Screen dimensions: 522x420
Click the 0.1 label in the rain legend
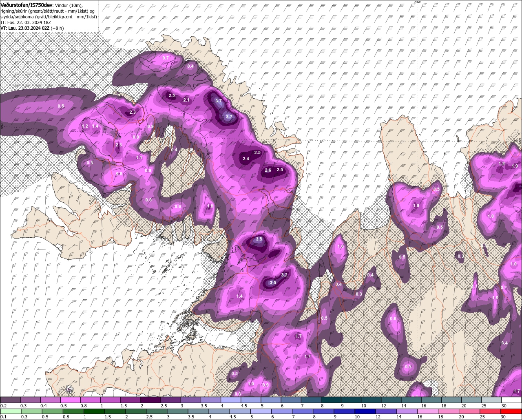(3, 417)
